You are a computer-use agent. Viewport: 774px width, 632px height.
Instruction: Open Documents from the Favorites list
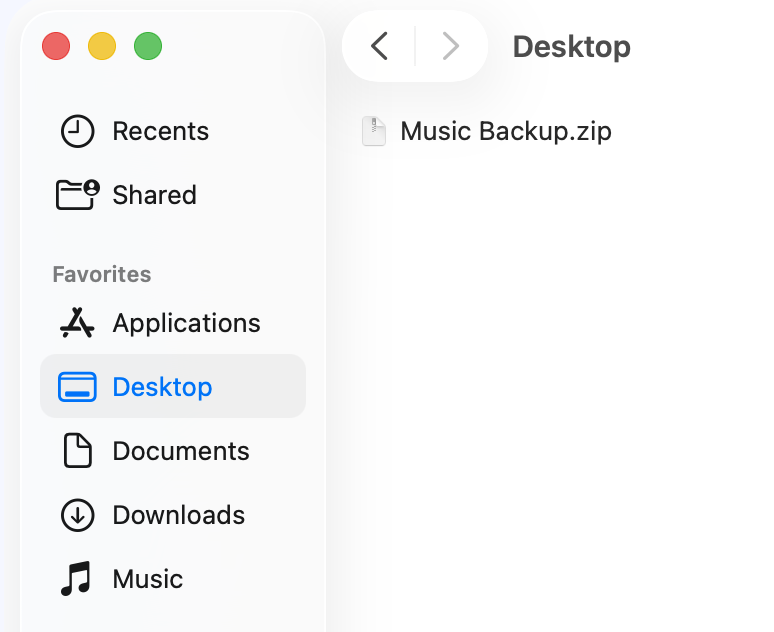pyautogui.click(x=181, y=451)
